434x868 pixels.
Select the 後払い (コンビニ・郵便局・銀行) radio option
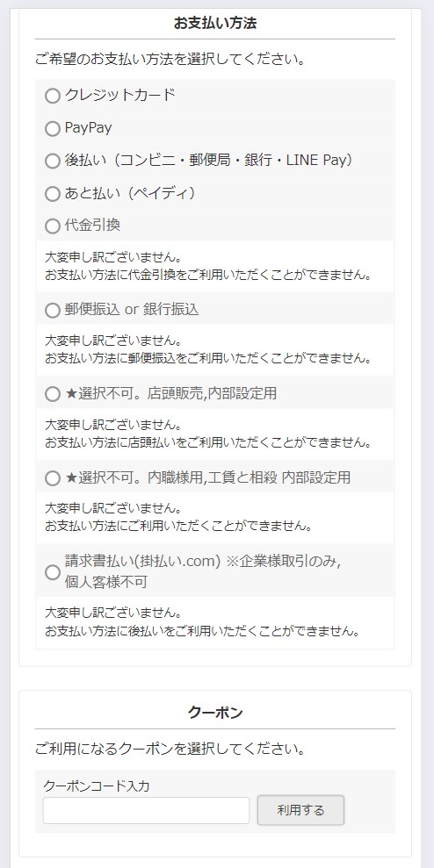pos(52,161)
